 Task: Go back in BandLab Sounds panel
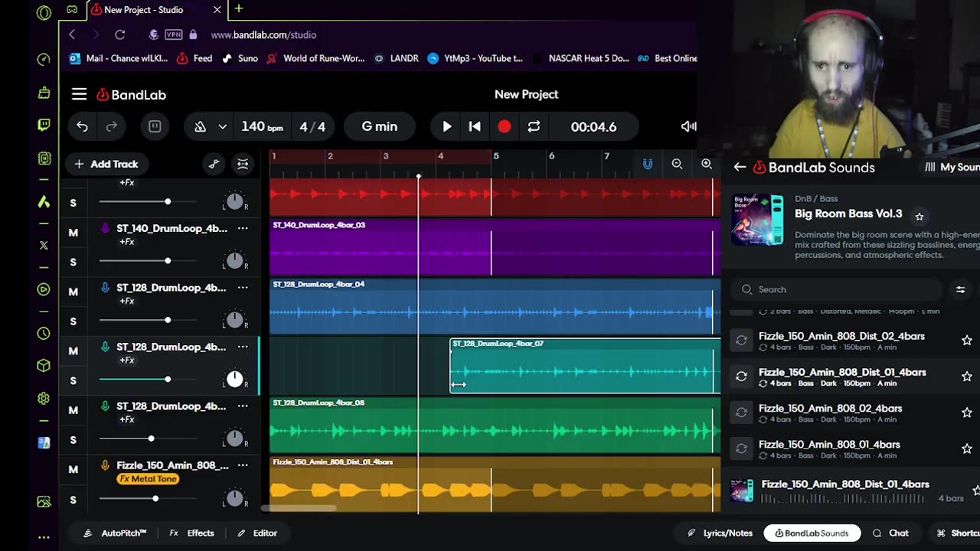tap(740, 167)
